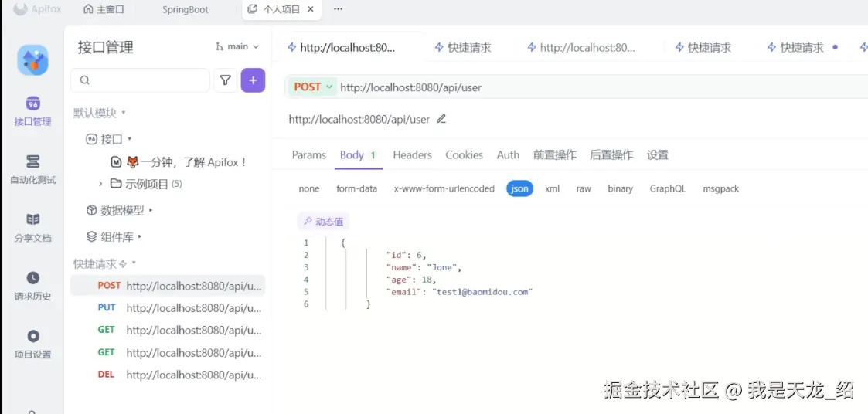Select the none body type
This screenshot has height=414, width=868.
[x=309, y=188]
